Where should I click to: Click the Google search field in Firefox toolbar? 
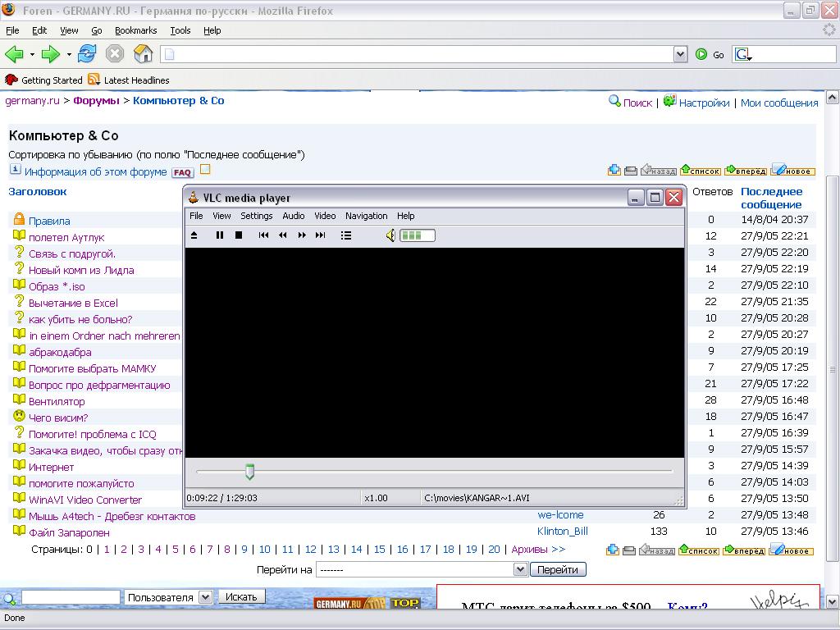pyautogui.click(x=794, y=54)
